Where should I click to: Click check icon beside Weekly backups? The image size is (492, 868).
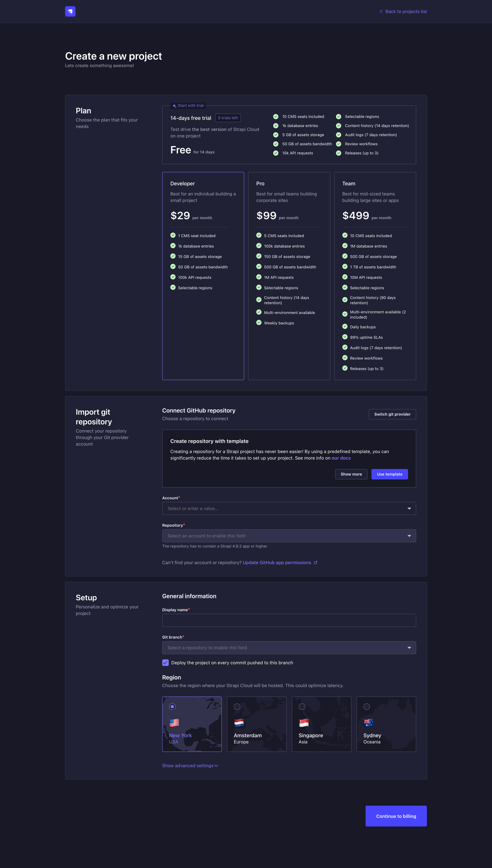pos(259,323)
